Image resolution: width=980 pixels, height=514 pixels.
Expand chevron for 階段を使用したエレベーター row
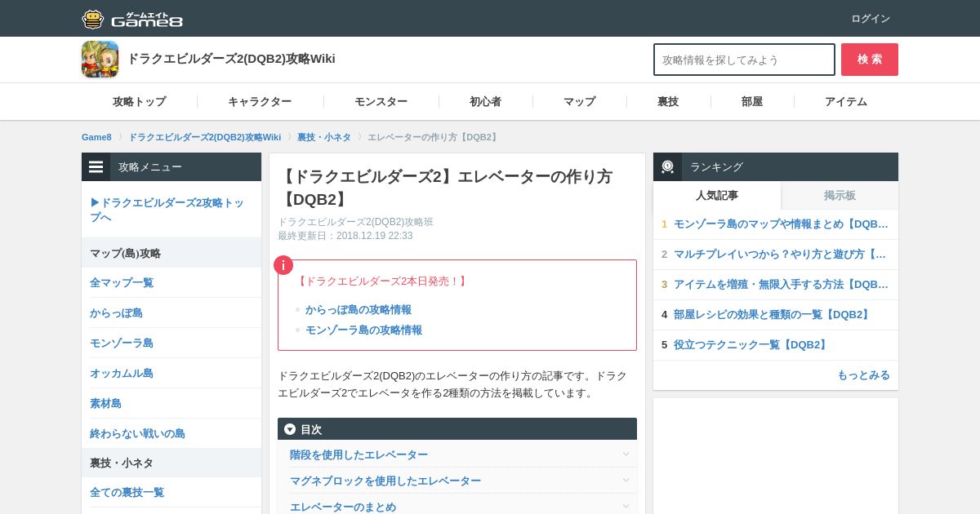click(x=626, y=454)
